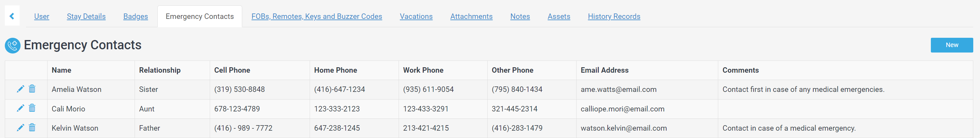Edit Kelvin Watson's contact entry
Screen dimensions: 980x138
coord(21,128)
